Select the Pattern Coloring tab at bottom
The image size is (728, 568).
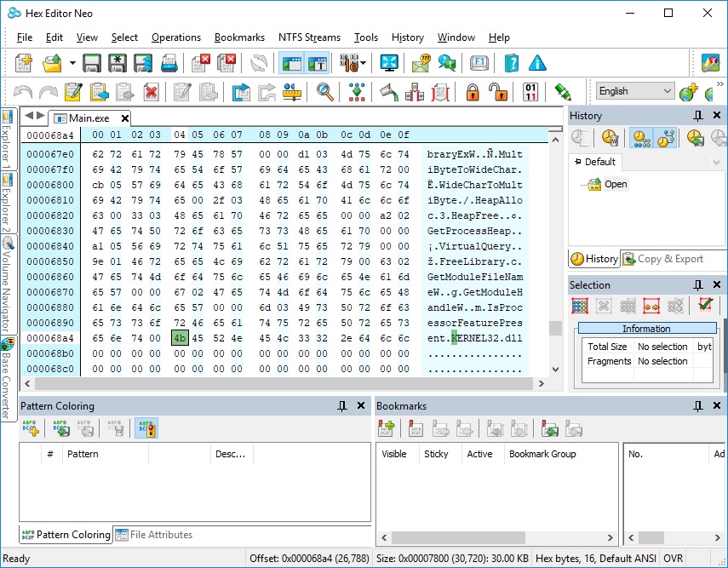[66, 535]
